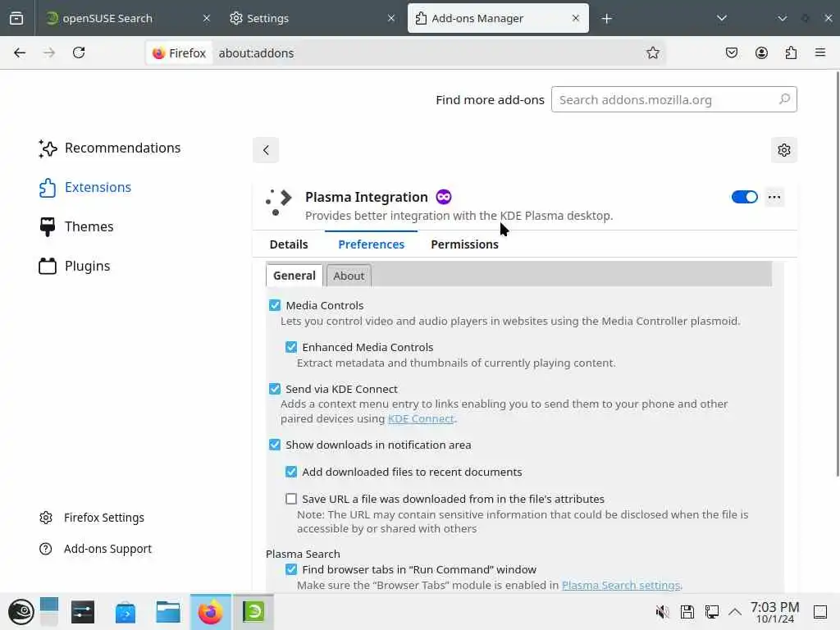Open the tab overview icon in tab bar
The image size is (840, 630).
(x=16, y=18)
